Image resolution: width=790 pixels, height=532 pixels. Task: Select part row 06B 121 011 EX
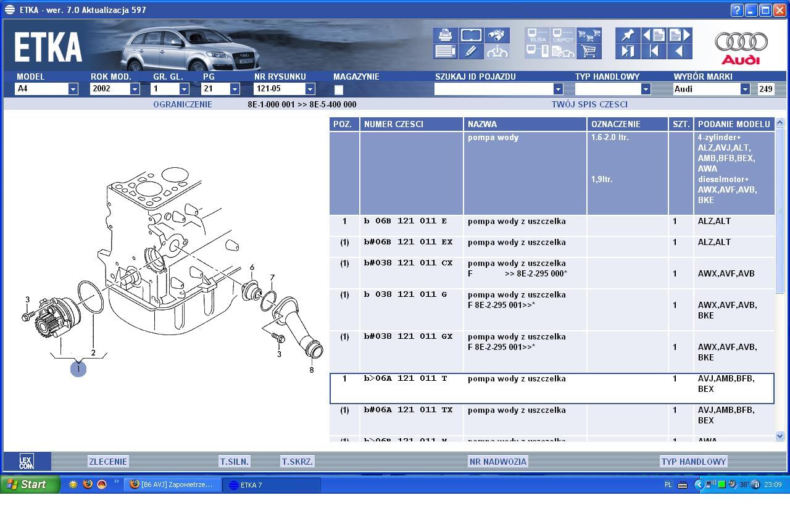(552, 246)
